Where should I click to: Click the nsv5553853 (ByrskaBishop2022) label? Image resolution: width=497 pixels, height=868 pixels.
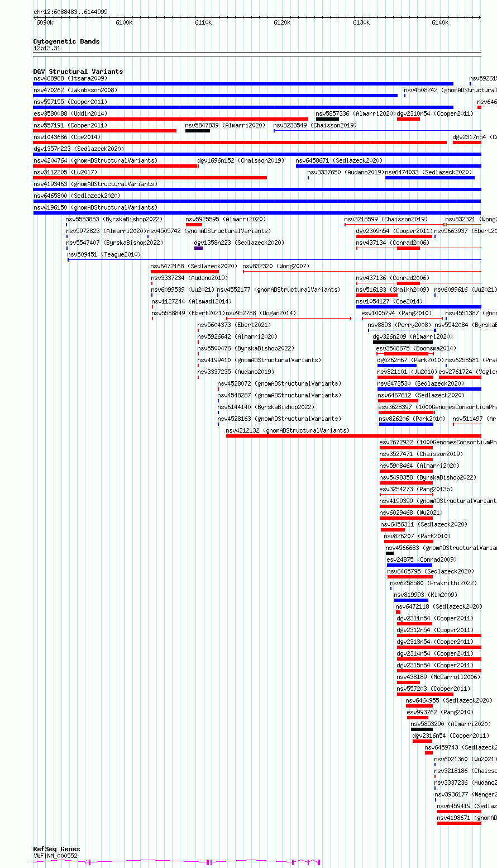pos(114,219)
